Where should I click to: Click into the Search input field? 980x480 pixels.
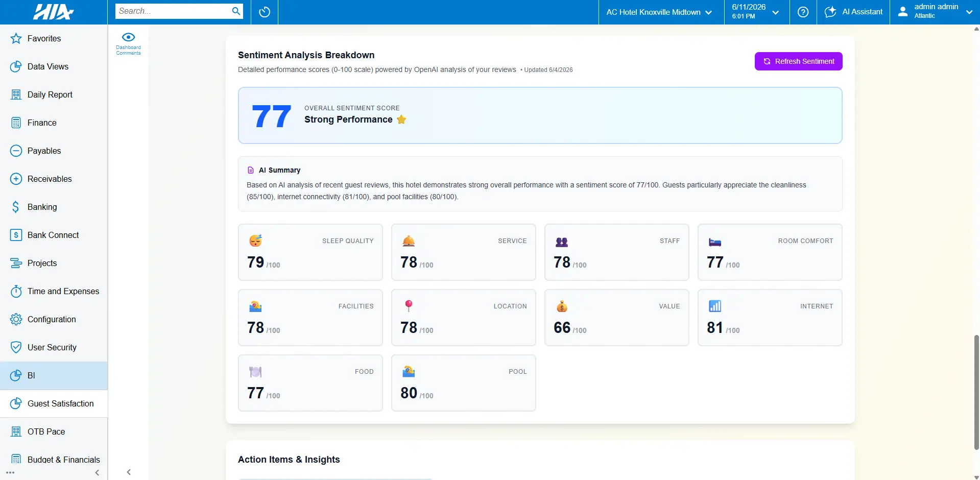174,11
